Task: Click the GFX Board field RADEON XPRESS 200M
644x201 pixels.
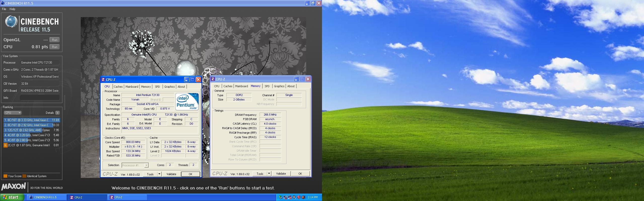Action: [40, 91]
